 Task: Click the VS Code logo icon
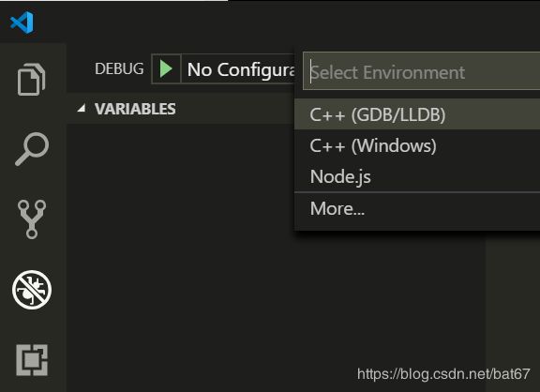pyautogui.click(x=22, y=23)
